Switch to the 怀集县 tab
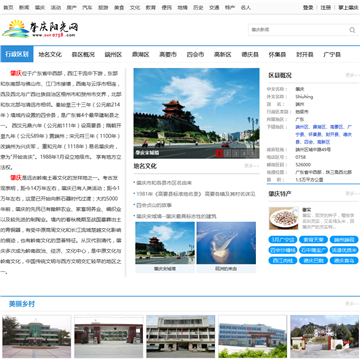Screen dimensions: 360x360 coord(277,54)
